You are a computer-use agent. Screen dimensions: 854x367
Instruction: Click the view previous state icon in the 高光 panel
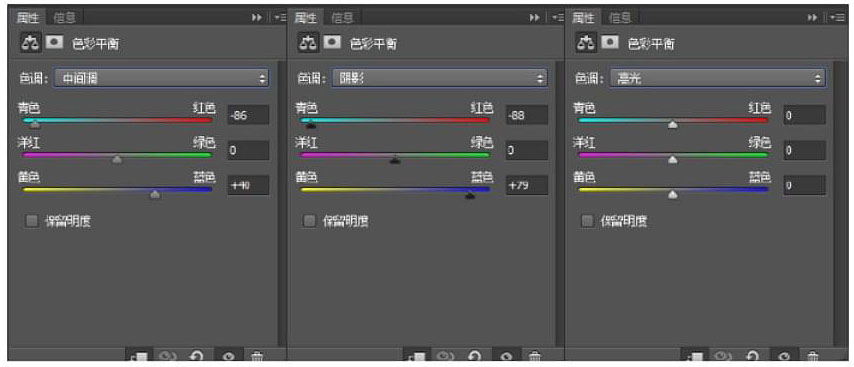tap(723, 357)
